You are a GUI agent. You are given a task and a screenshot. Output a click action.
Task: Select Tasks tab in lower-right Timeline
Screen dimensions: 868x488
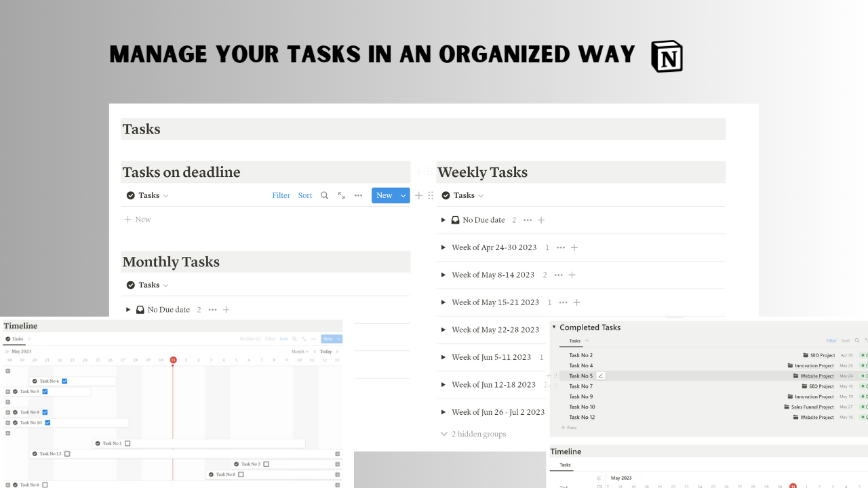point(565,465)
